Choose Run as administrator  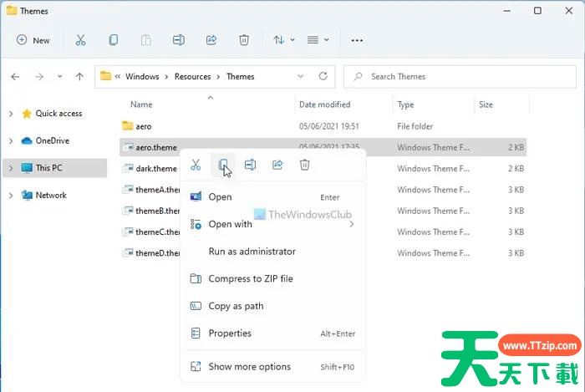point(273,252)
